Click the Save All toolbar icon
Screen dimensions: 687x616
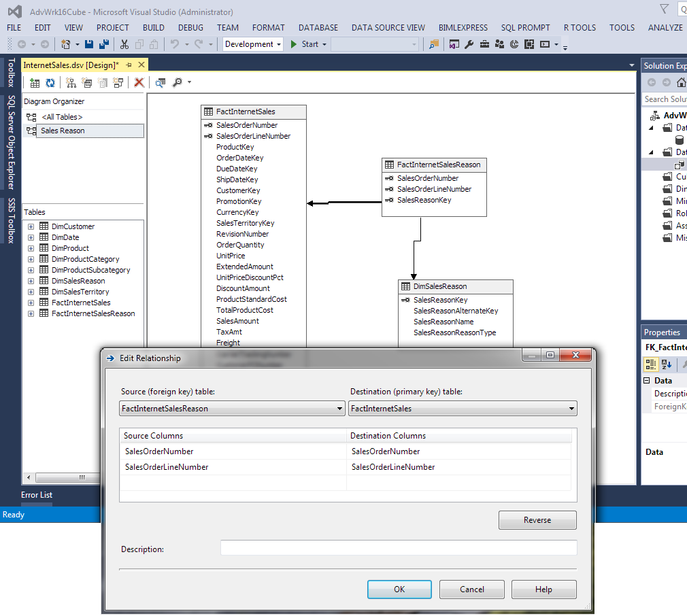pos(103,44)
